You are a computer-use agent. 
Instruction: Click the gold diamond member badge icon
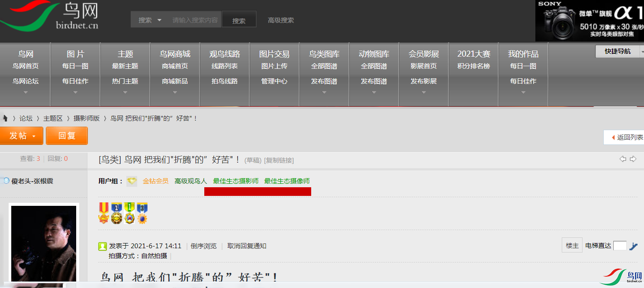point(132,181)
